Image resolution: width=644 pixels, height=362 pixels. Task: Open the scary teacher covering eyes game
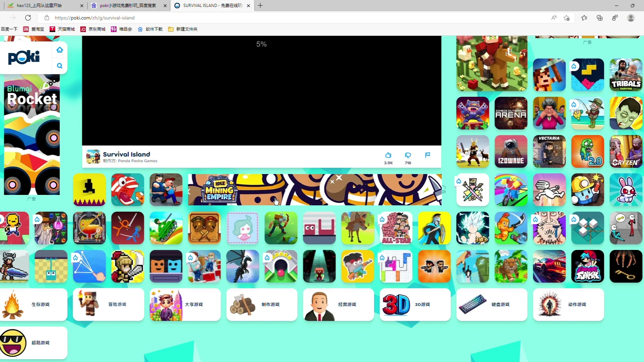click(x=549, y=113)
